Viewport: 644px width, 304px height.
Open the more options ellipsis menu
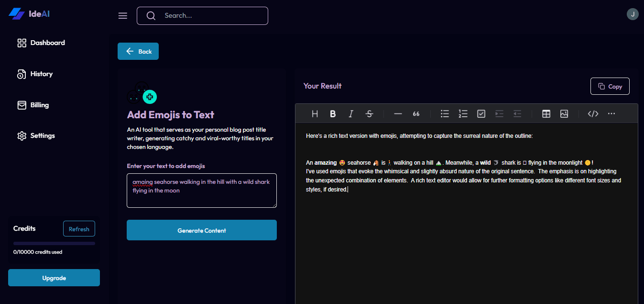(611, 113)
